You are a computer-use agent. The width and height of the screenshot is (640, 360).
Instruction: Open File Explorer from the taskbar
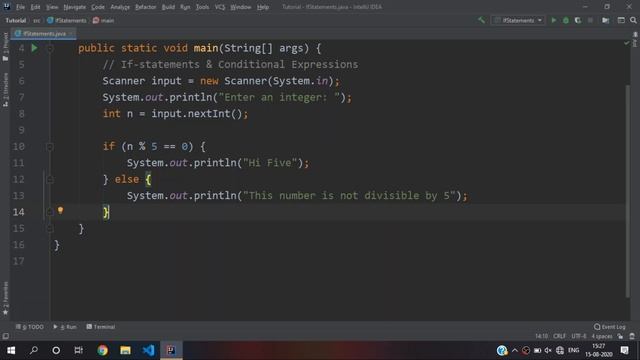[125, 350]
